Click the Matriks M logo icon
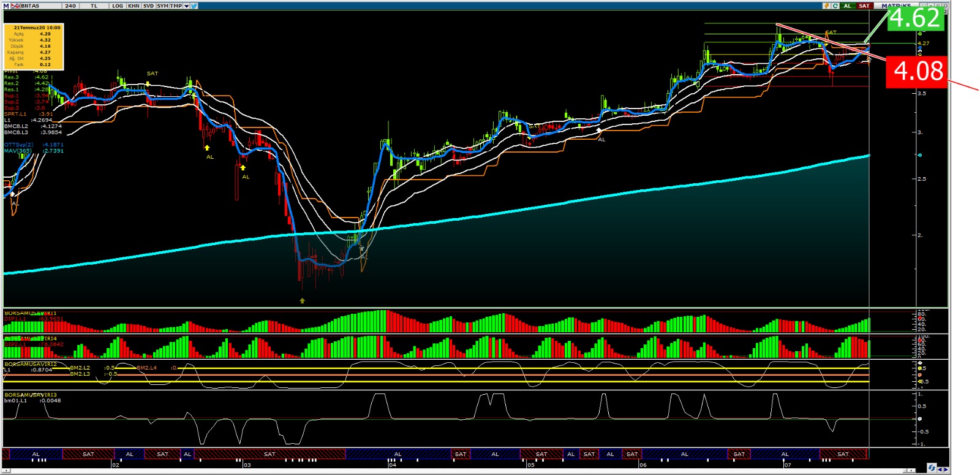This screenshot has width=980, height=475. click(6, 6)
